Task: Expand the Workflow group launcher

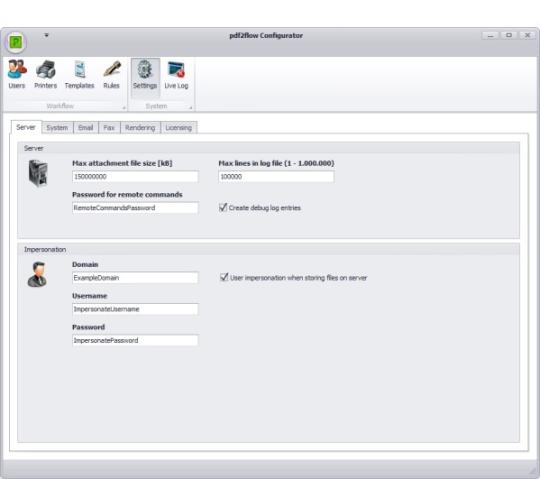Action: 124,108
